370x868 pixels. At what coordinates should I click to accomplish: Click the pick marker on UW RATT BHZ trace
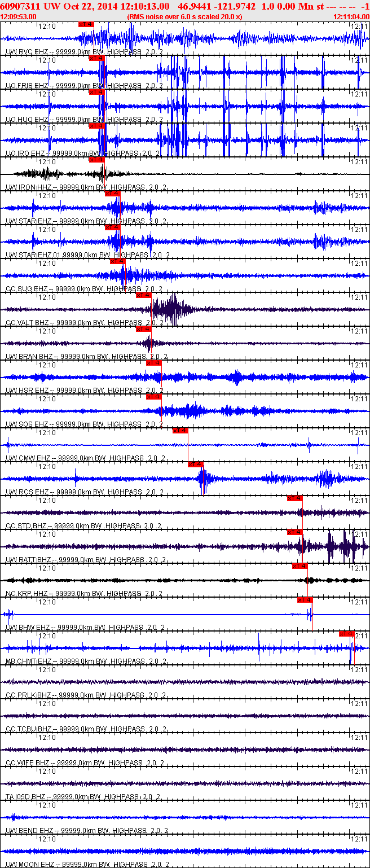(295, 532)
